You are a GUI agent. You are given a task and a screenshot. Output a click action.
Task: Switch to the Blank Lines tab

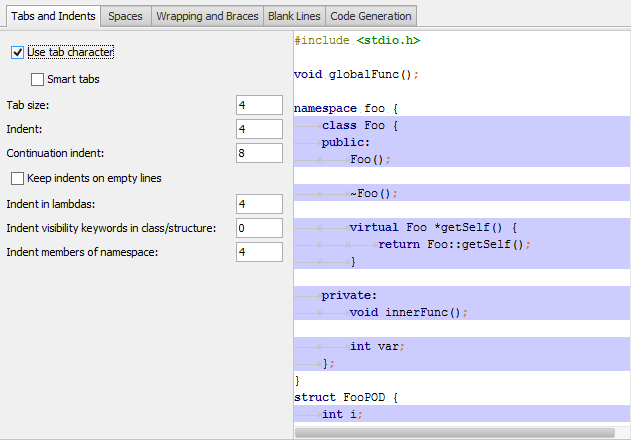[294, 17]
